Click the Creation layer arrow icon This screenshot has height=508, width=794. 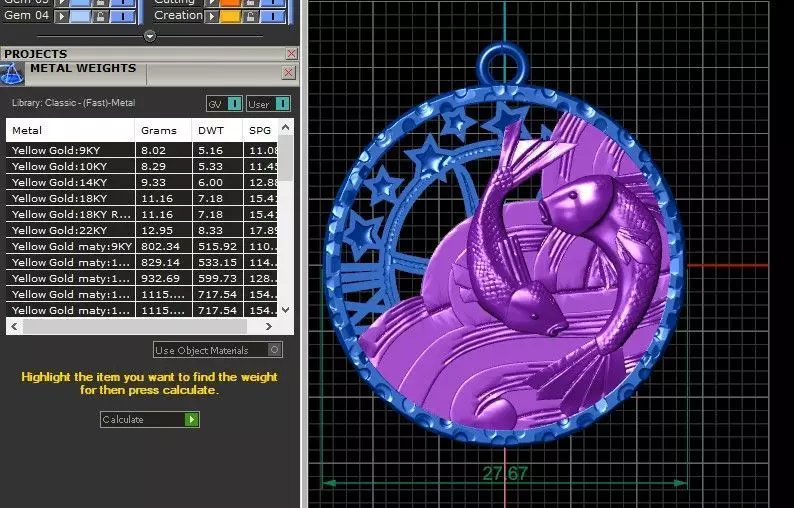(212, 16)
